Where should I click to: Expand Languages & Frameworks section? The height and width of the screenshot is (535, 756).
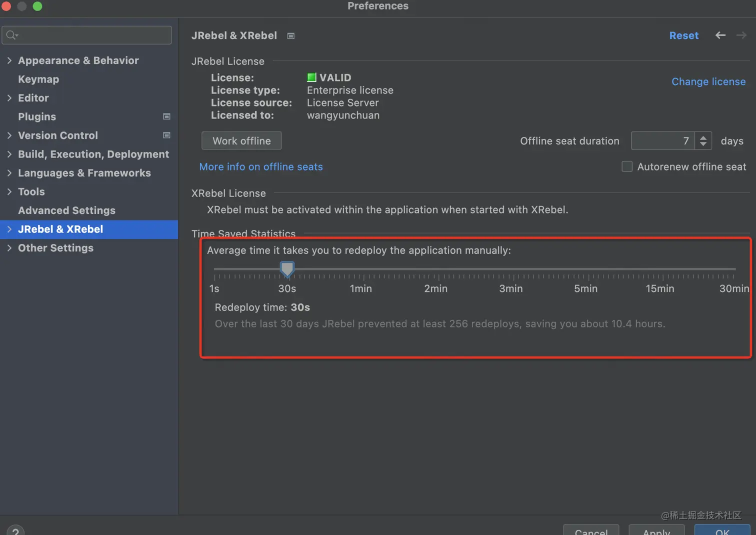[9, 172]
